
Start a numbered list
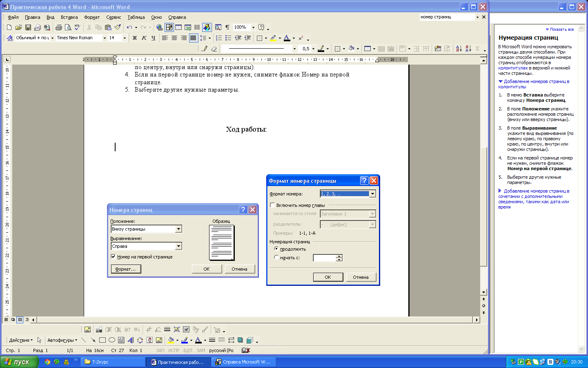tap(219, 38)
